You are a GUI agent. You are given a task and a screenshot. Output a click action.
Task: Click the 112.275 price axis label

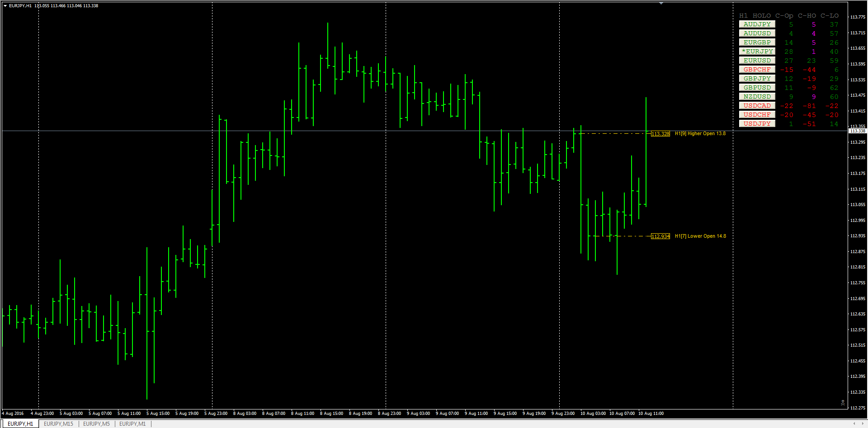coord(858,408)
